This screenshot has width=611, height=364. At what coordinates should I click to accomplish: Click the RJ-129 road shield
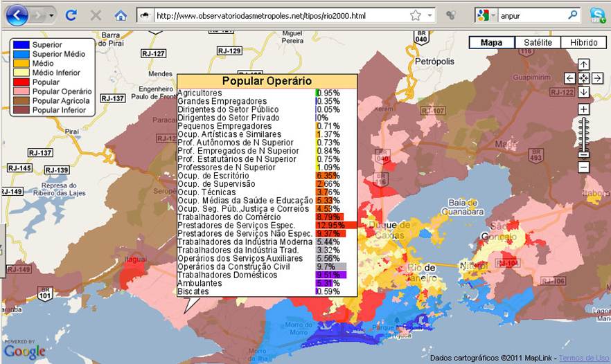click(229, 51)
